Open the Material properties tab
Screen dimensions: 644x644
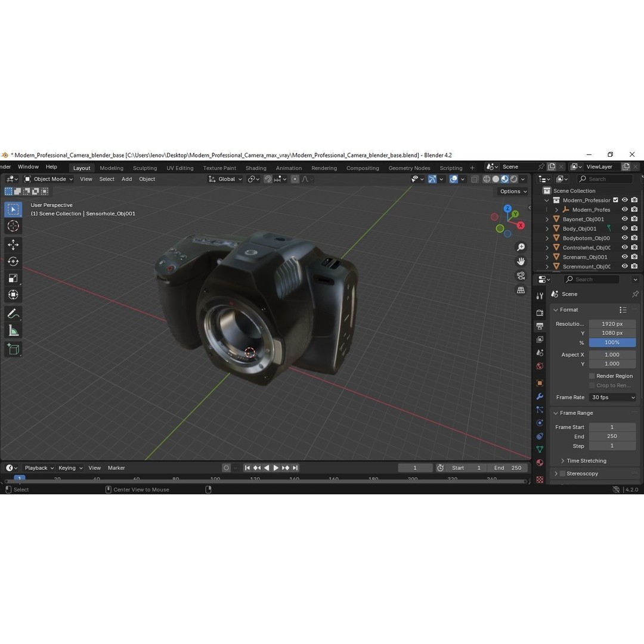coord(540,463)
